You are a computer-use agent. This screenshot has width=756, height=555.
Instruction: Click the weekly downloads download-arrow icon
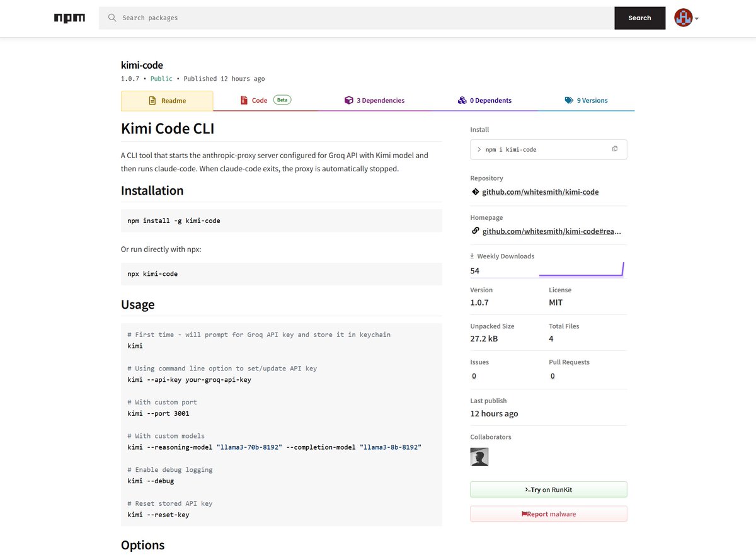point(472,256)
